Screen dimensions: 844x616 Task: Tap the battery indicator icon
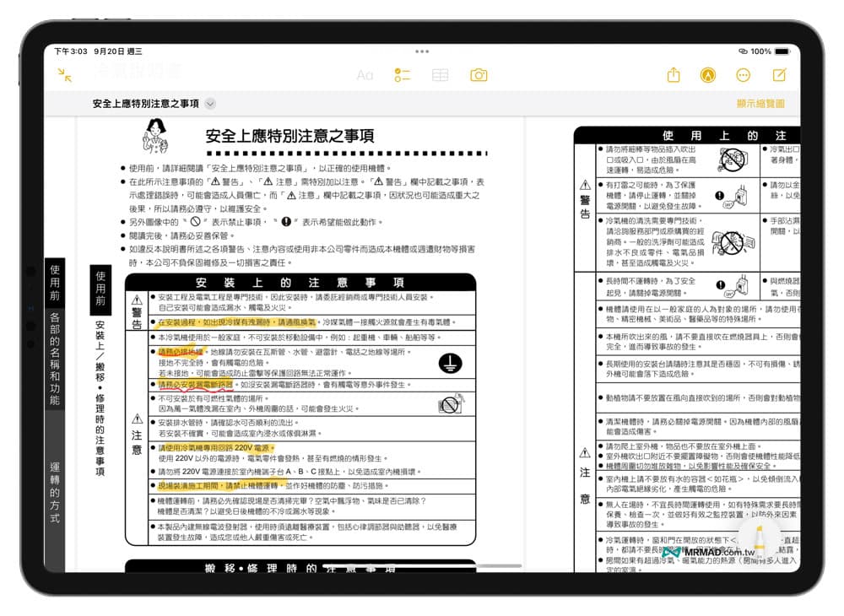782,51
